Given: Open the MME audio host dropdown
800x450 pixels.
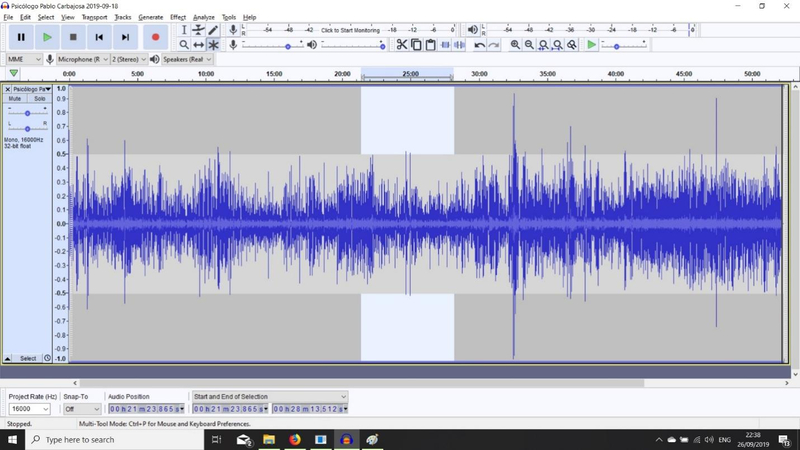Looking at the screenshot, I should point(24,59).
